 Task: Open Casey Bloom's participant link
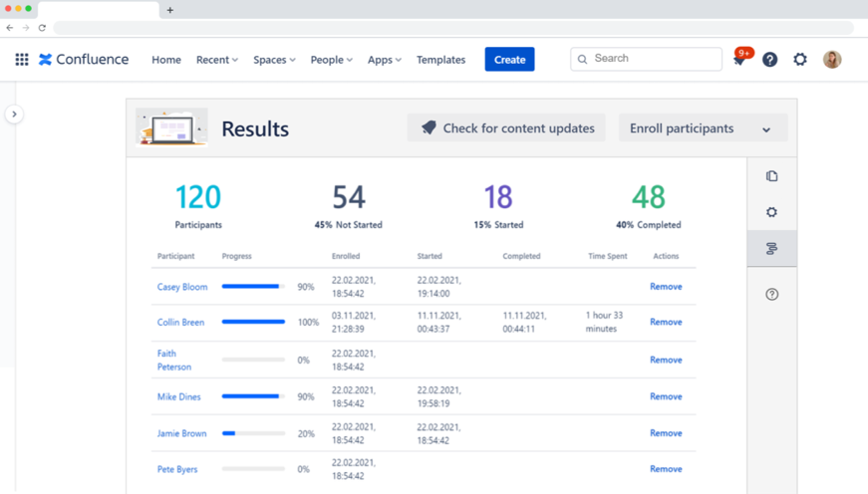[182, 287]
